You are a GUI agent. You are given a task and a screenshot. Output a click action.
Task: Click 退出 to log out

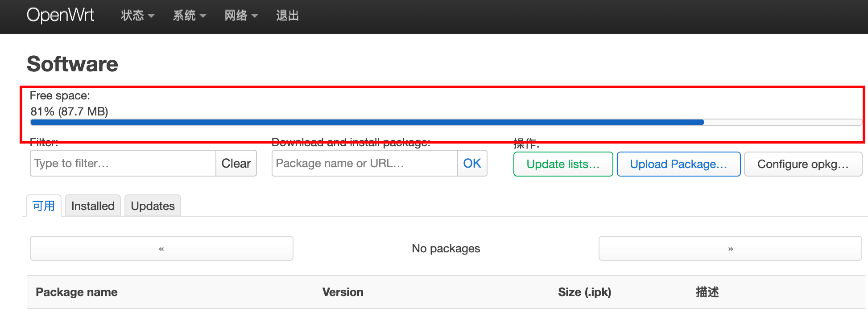(x=287, y=16)
